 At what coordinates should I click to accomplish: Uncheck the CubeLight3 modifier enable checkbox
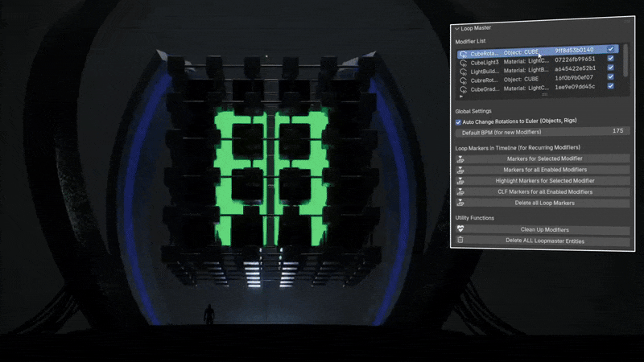coord(611,58)
